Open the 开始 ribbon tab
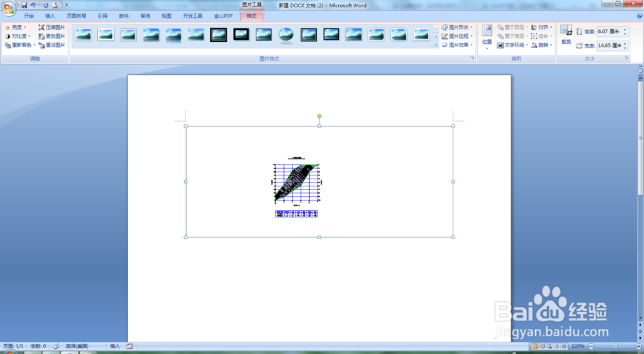644x354 pixels. pos(29,16)
